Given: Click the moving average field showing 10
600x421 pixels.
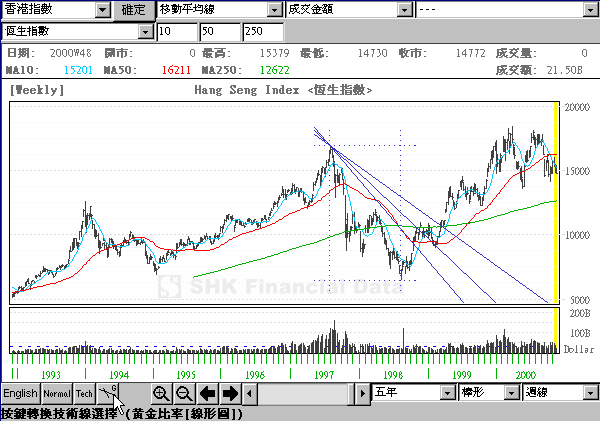Looking at the screenshot, I should click(177, 31).
